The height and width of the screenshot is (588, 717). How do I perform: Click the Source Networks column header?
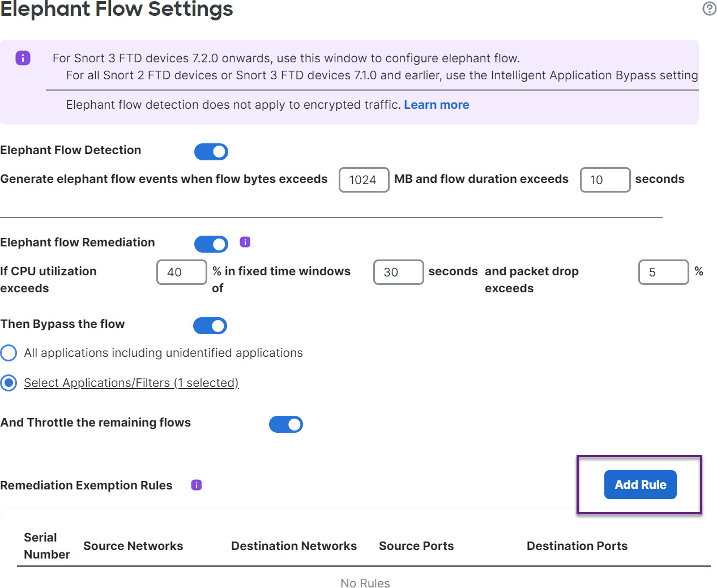(133, 546)
